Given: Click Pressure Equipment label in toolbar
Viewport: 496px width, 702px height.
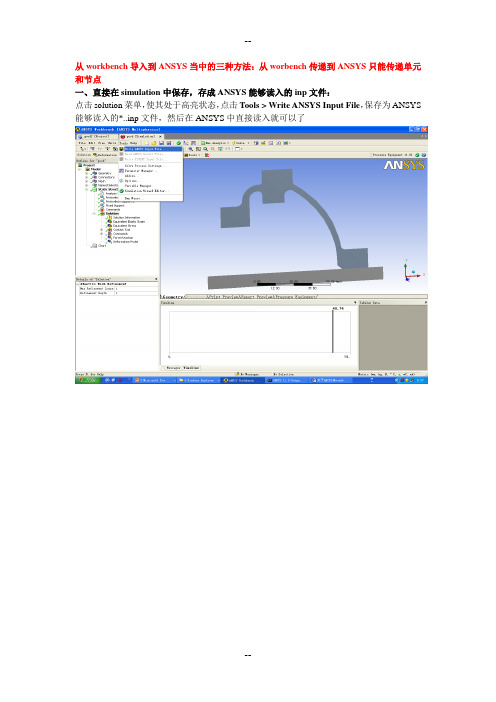Looking at the screenshot, I should click(393, 155).
